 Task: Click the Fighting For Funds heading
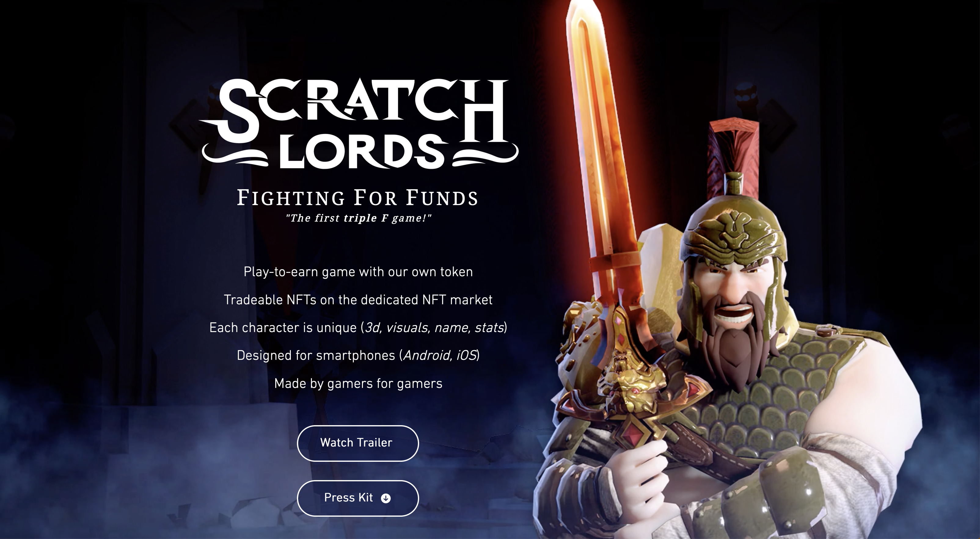click(358, 198)
